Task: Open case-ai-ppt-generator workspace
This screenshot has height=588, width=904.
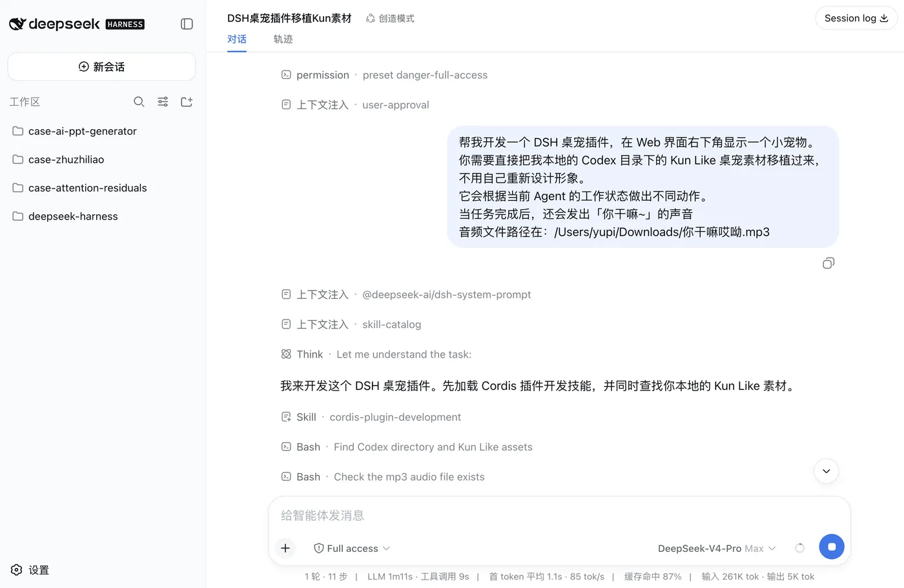Action: 101,131
